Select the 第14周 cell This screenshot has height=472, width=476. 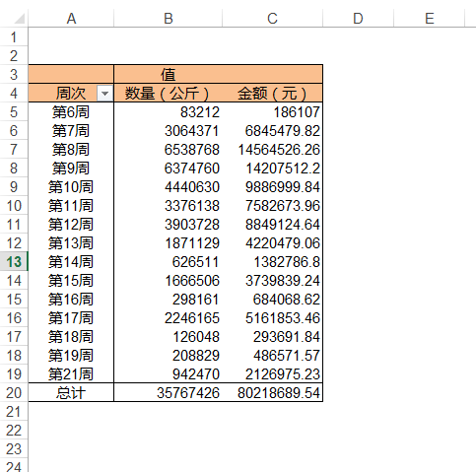[x=71, y=262]
